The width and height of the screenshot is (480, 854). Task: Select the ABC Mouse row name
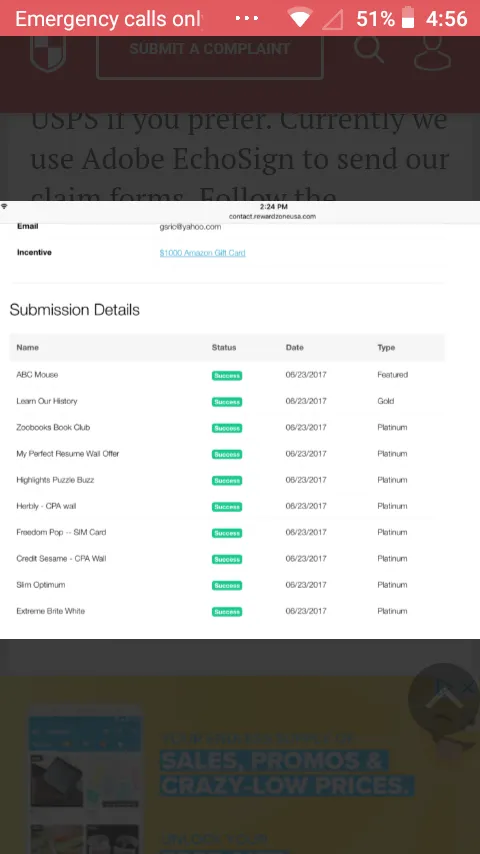click(x=37, y=375)
